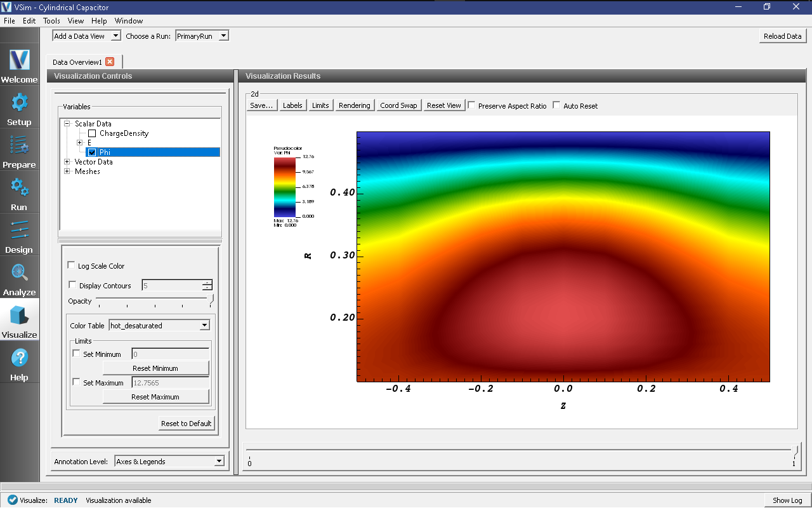Click the Set Minimum value field
This screenshot has width=812, height=508.
(170, 354)
